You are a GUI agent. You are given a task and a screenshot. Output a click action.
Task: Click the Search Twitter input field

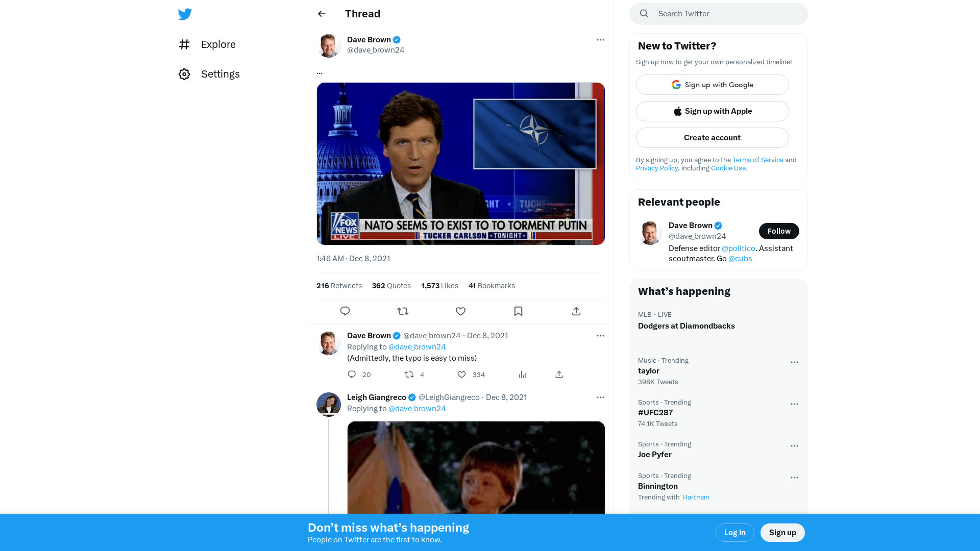[718, 14]
